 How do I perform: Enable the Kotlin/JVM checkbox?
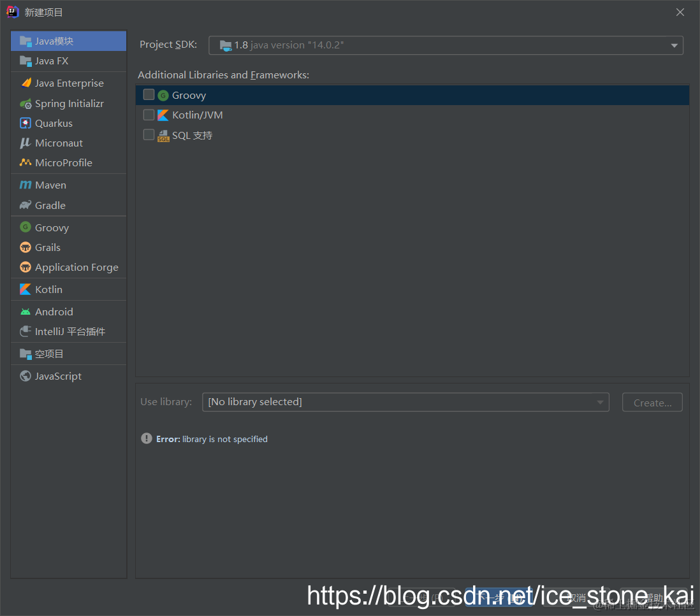149,115
